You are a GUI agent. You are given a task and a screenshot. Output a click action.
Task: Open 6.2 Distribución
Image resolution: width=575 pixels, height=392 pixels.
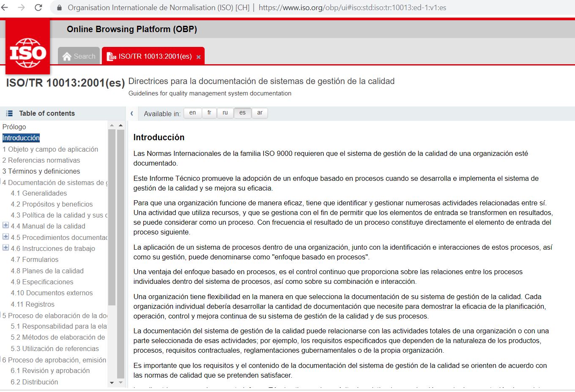coord(34,382)
